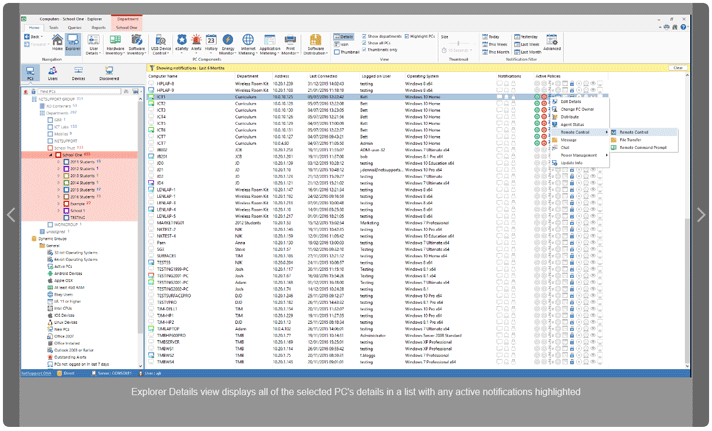Toggle Highlight PCs checkbox
This screenshot has width=712, height=431.
click(x=405, y=36)
